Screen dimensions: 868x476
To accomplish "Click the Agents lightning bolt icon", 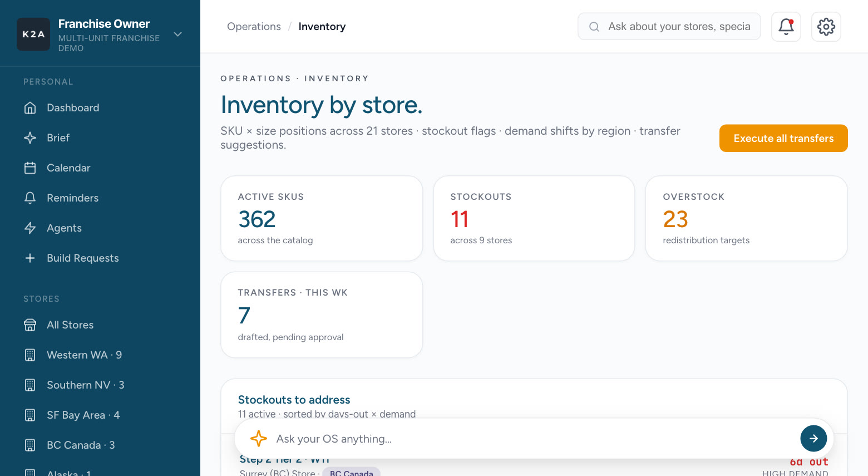I will [30, 228].
